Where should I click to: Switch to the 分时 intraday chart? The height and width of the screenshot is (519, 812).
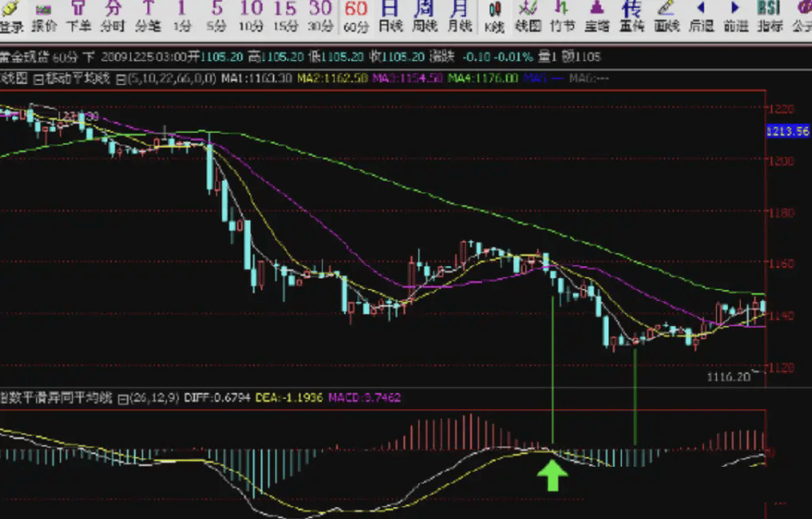coord(113,17)
